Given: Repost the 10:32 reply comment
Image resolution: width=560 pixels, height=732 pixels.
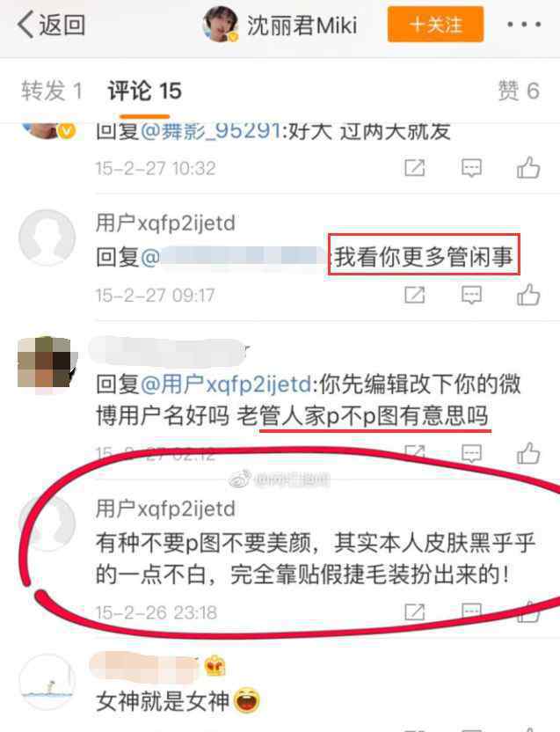Looking at the screenshot, I should [x=414, y=167].
